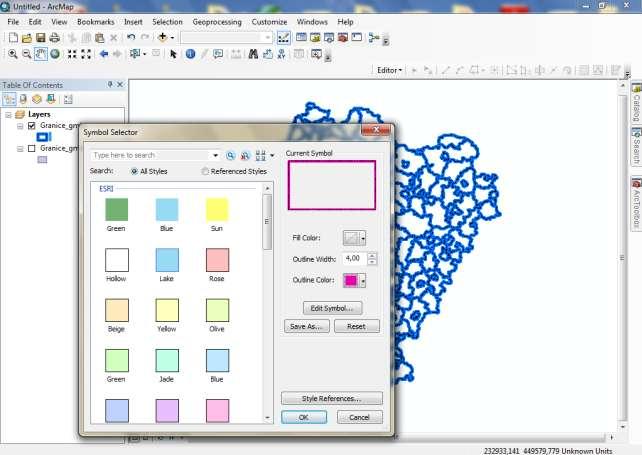Click the Fixed Zoom Out arrows icon
The image size is (642, 455).
86,54
